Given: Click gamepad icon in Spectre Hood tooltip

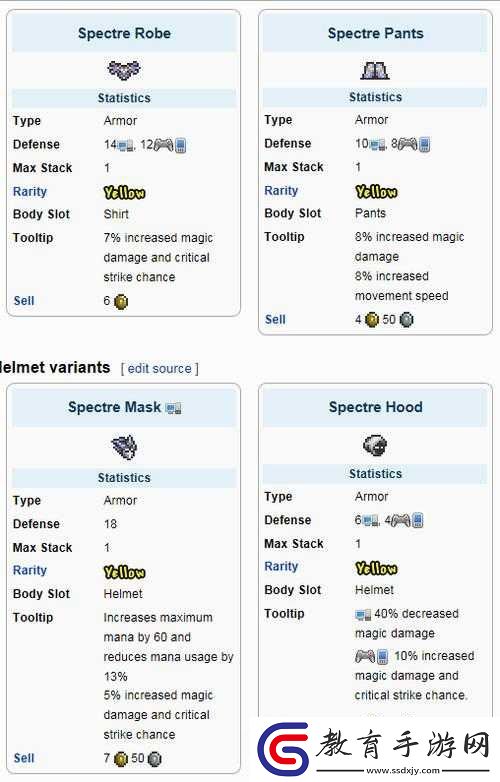Looking at the screenshot, I should 364,656.
